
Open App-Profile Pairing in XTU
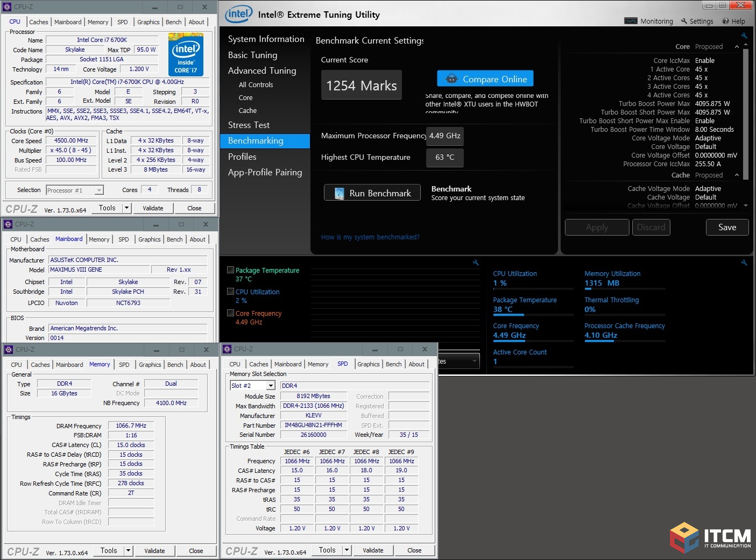(x=265, y=172)
